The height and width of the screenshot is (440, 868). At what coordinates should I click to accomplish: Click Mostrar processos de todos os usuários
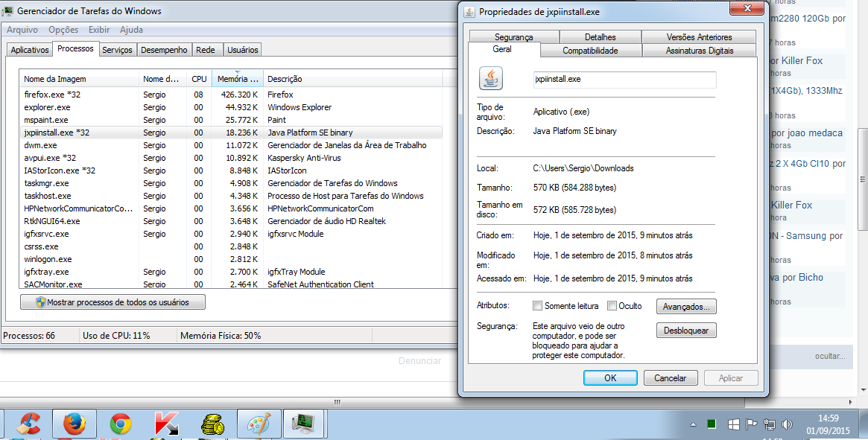[113, 302]
